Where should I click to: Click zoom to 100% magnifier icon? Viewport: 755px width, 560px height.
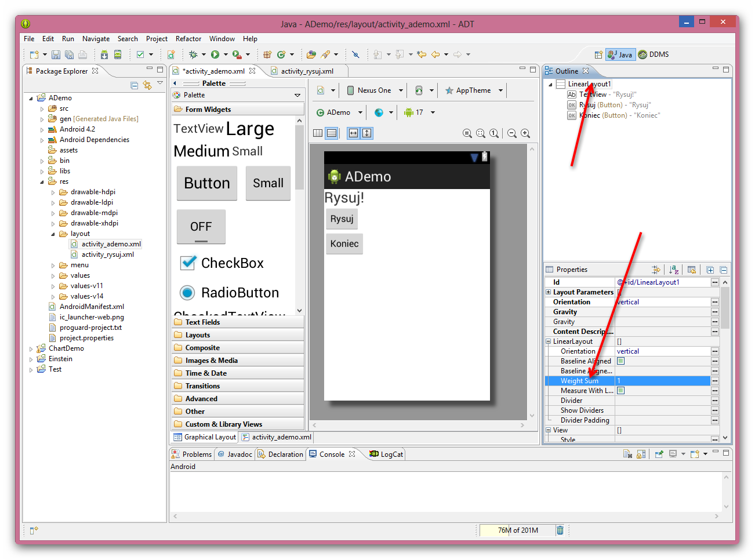(494, 133)
